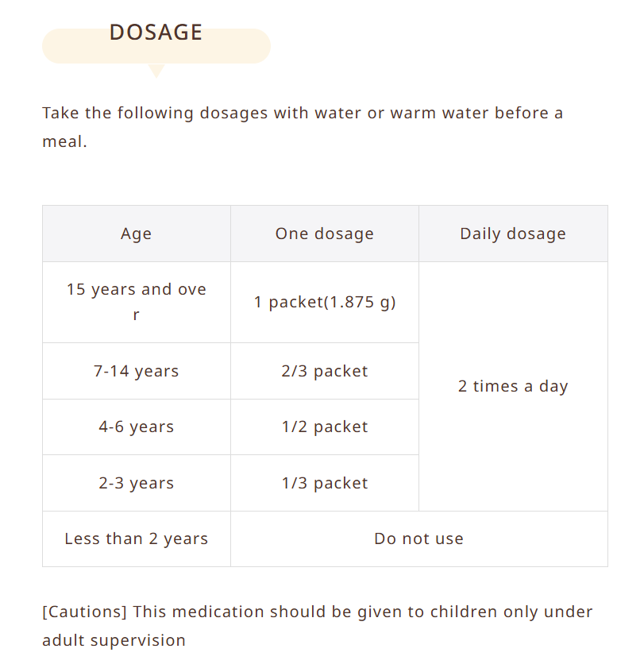Click the small triangle pointer below DOSAGE
The image size is (644, 668).
(156, 71)
